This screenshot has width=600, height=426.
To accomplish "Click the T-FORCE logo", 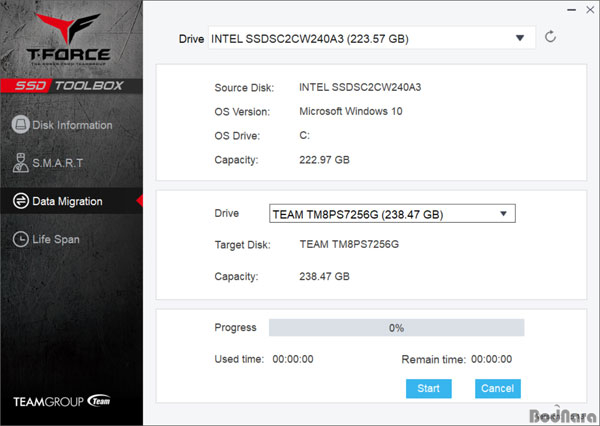I will 68,39.
